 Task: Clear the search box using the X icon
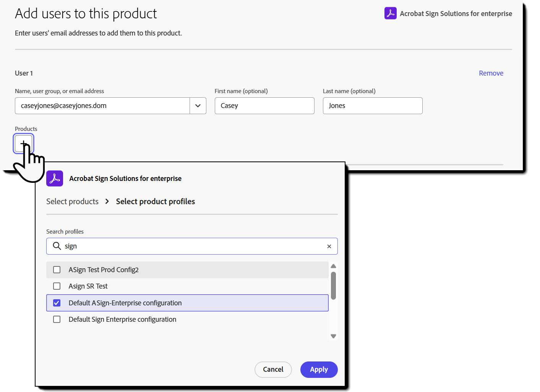329,246
